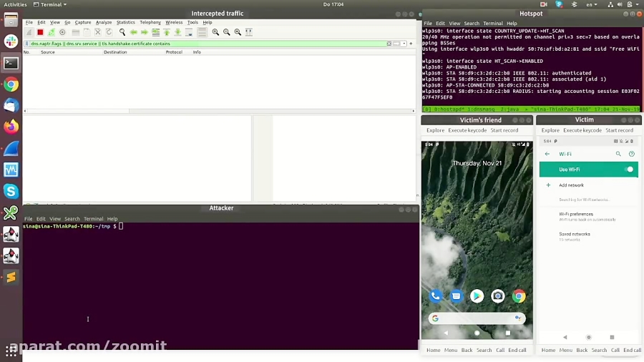The height and width of the screenshot is (362, 644).
Task: Click Execute keycode in Victim window
Action: point(582,130)
